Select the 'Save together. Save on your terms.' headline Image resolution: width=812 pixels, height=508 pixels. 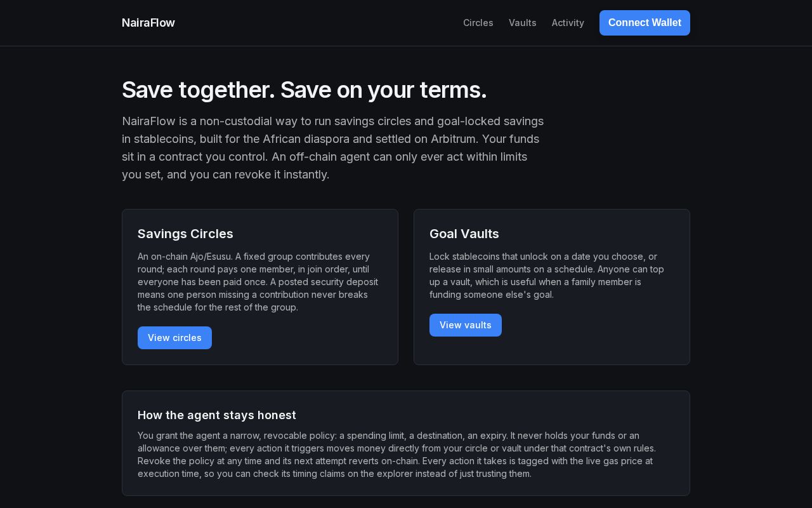click(x=304, y=90)
